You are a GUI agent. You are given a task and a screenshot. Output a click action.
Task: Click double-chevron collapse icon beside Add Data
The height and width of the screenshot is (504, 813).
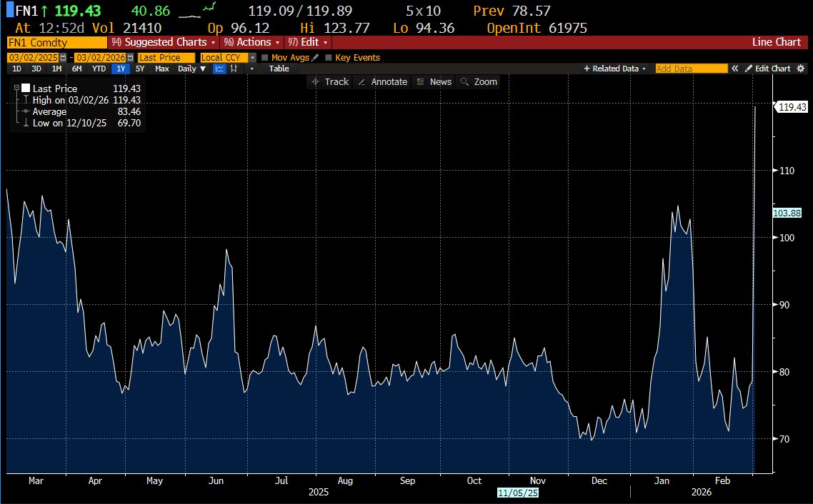pyautogui.click(x=734, y=69)
